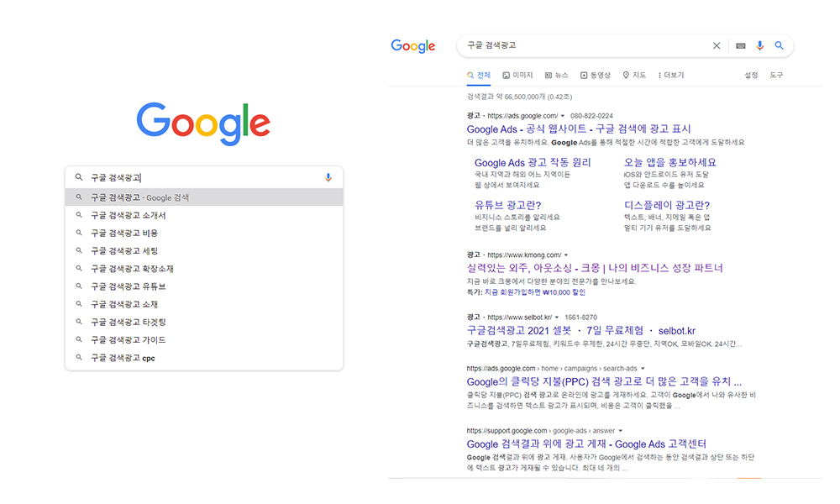Switch to the 지도 tab

(634, 76)
